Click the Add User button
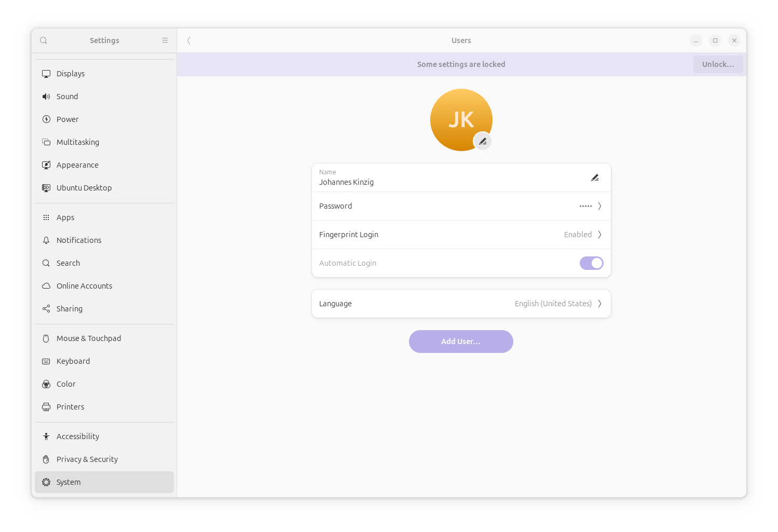 click(x=461, y=341)
